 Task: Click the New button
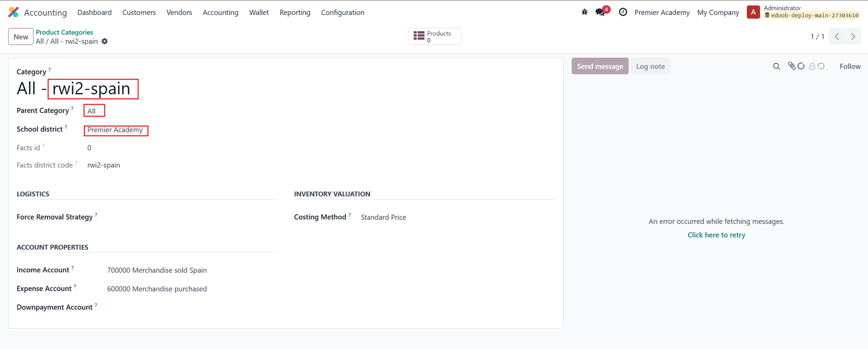tap(21, 37)
